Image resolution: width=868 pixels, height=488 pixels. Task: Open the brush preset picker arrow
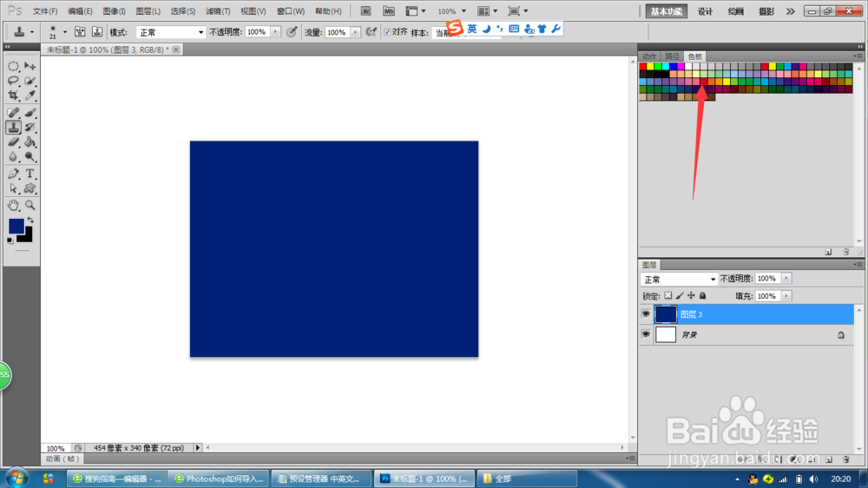65,32
